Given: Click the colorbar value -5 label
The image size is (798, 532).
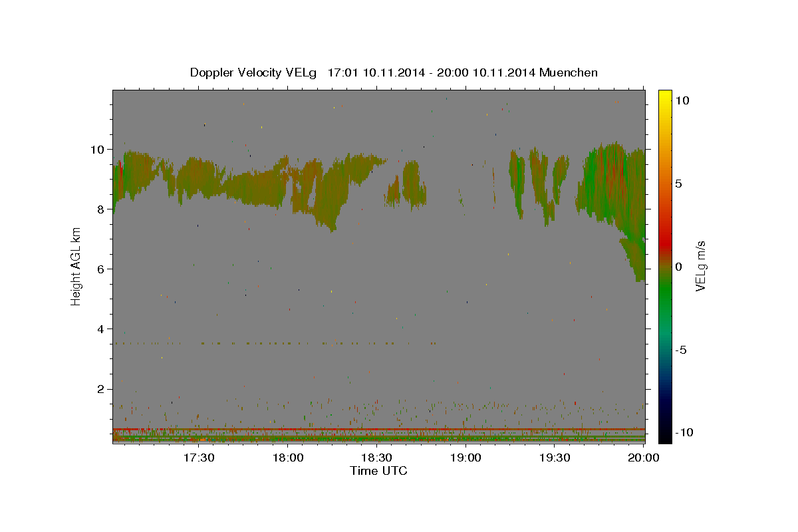Looking at the screenshot, I should (681, 349).
